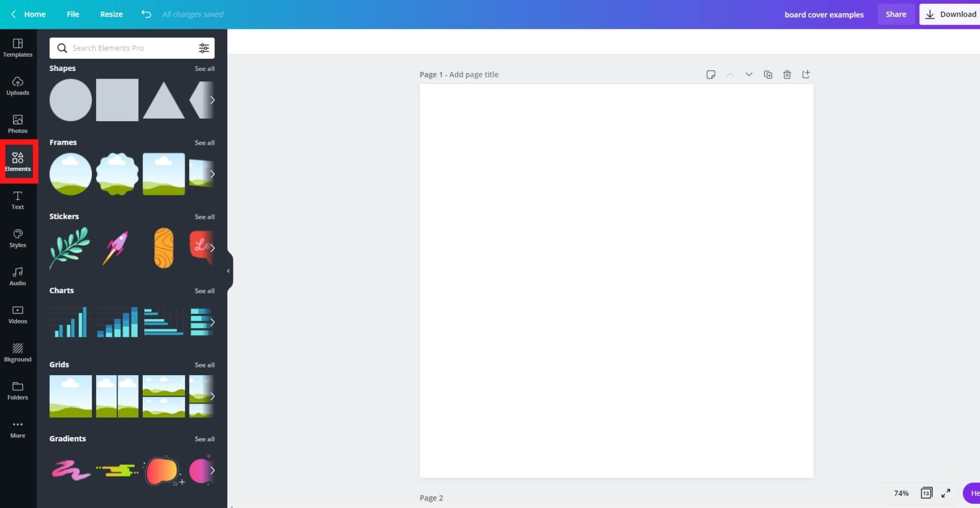This screenshot has height=508, width=980.
Task: Open the Uploads panel
Action: pyautogui.click(x=18, y=86)
